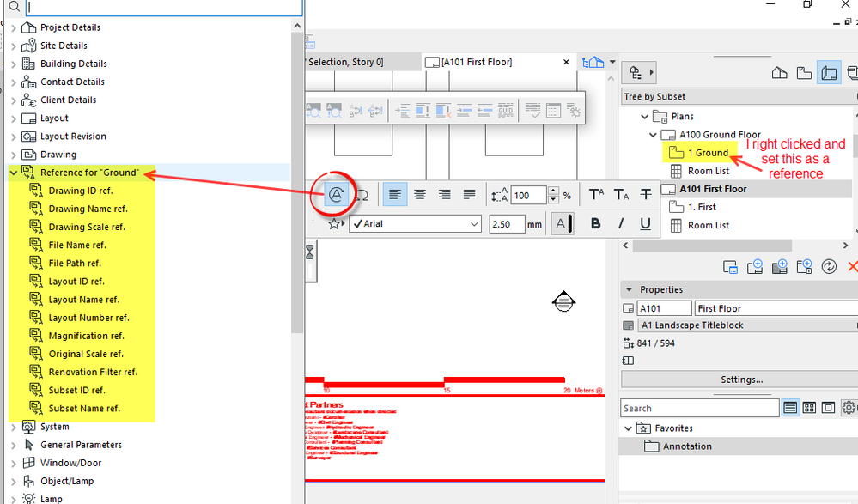This screenshot has width=858, height=504.
Task: Click the New Master Layout icon
Action: pyautogui.click(x=779, y=267)
